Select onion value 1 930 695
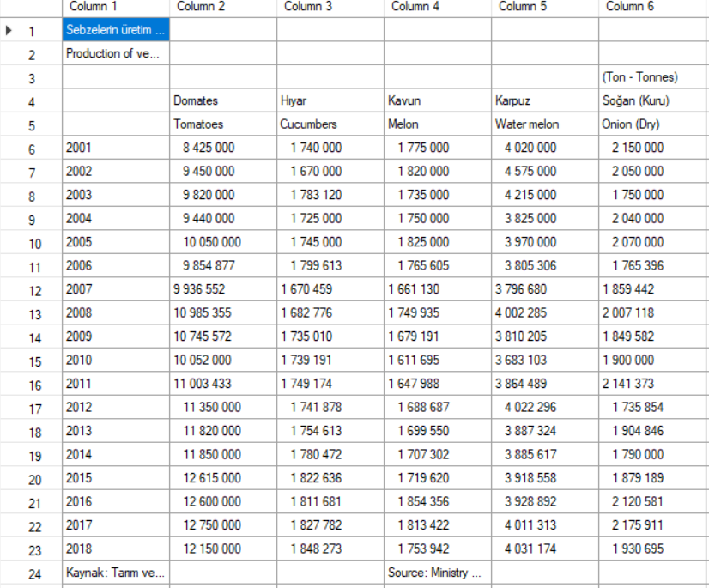This screenshot has width=709, height=588. (654, 549)
